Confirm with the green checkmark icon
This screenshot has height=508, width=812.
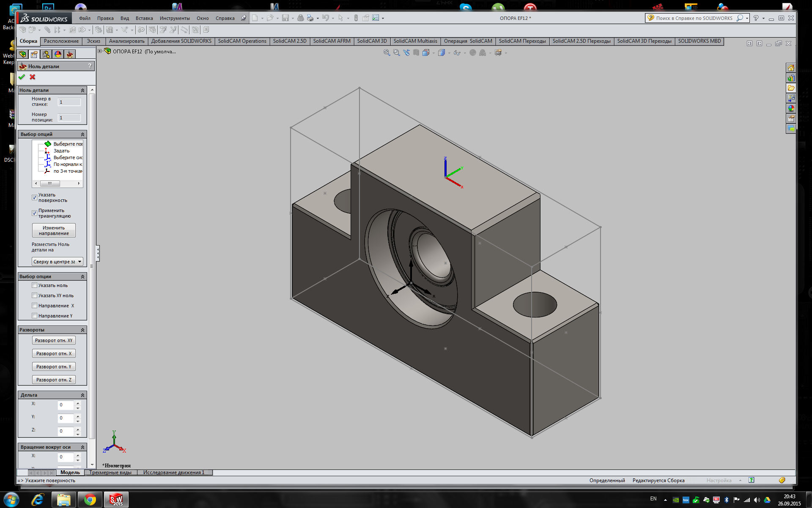coord(22,77)
